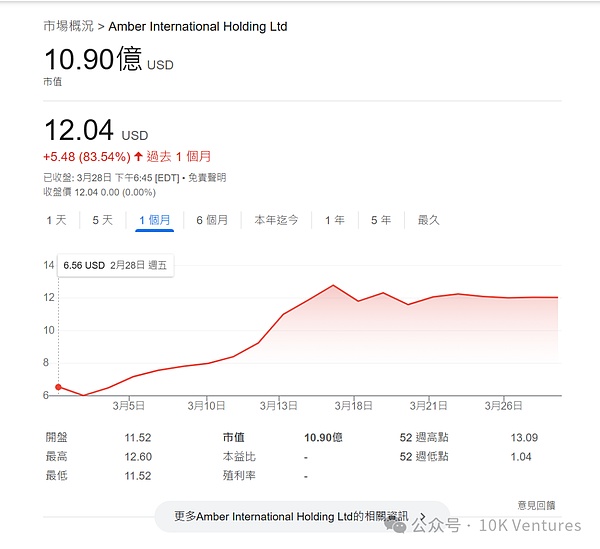This screenshot has width=600, height=549.
Task: Switch chart to 本年迄今 range
Action: coord(276,220)
